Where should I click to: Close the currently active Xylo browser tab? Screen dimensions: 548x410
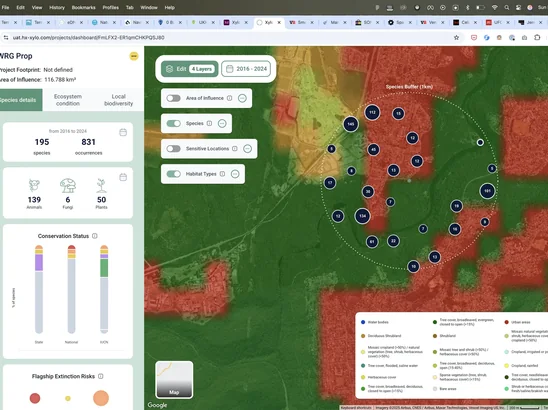279,22
